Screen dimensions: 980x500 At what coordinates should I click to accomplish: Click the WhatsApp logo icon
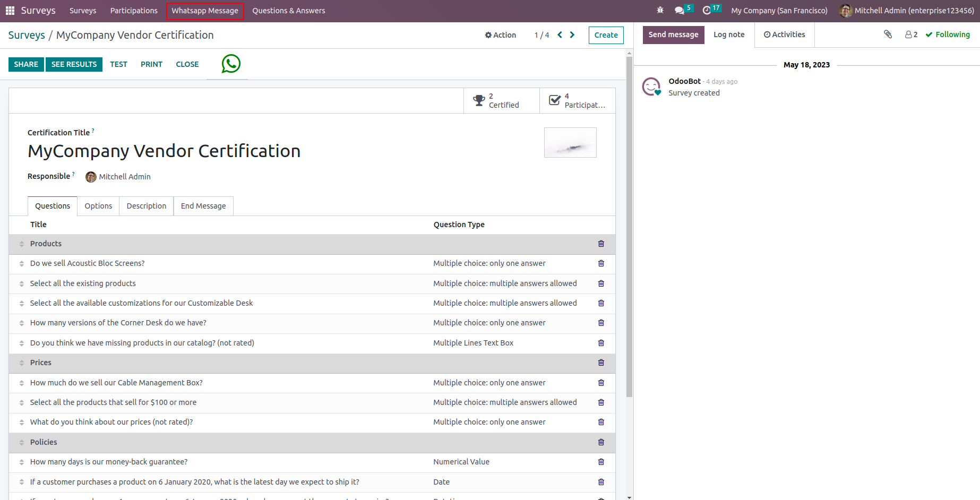pyautogui.click(x=231, y=64)
